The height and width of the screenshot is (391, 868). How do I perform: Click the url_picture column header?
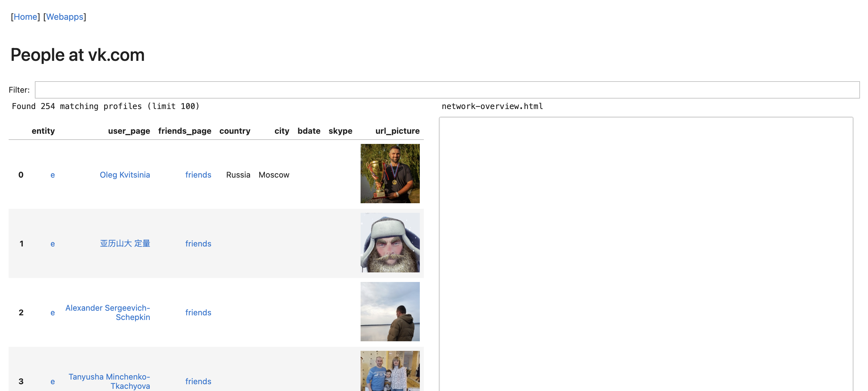click(x=397, y=131)
